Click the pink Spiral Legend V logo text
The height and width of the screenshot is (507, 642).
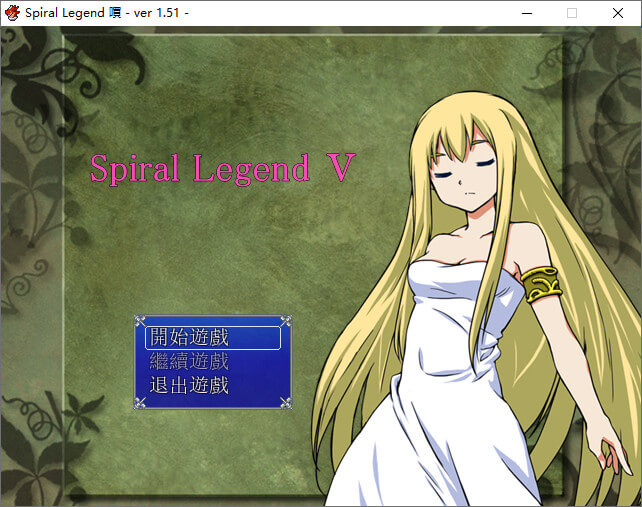coord(222,168)
